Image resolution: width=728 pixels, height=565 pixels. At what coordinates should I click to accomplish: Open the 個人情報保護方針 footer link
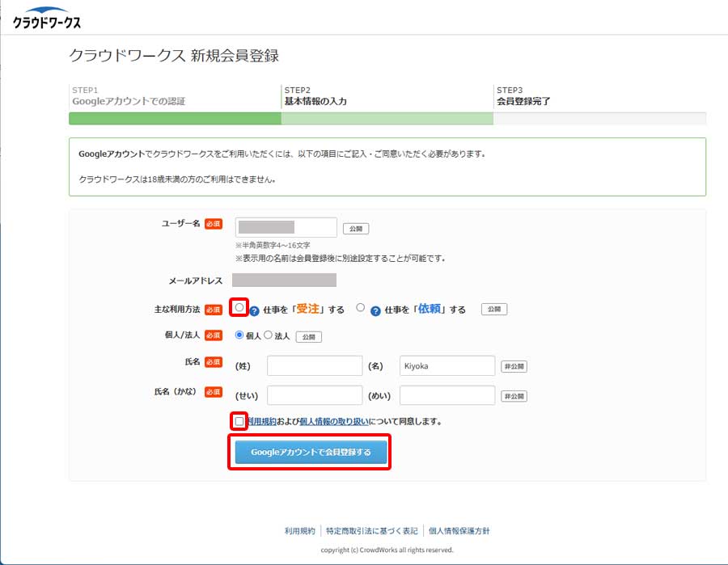click(x=459, y=531)
